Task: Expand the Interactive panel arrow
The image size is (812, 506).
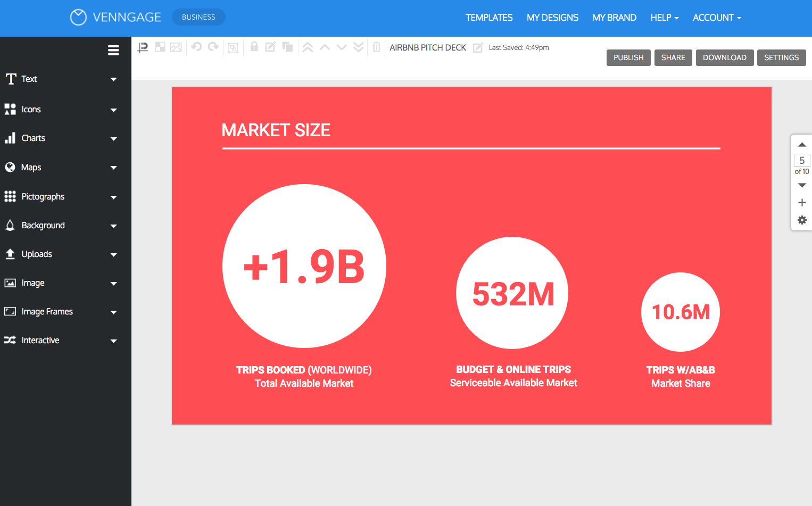Action: [x=113, y=341]
